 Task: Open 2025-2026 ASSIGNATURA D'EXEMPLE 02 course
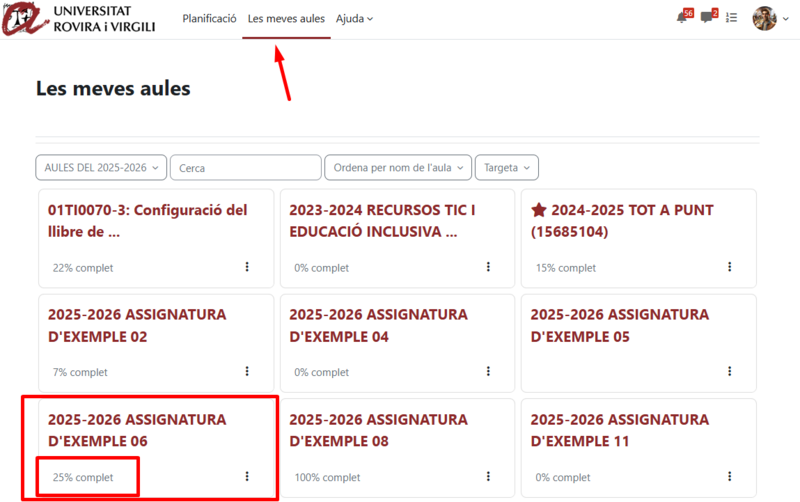point(137,325)
